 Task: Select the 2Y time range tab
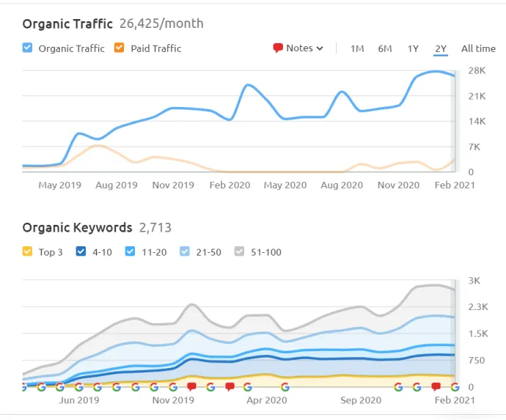441,48
